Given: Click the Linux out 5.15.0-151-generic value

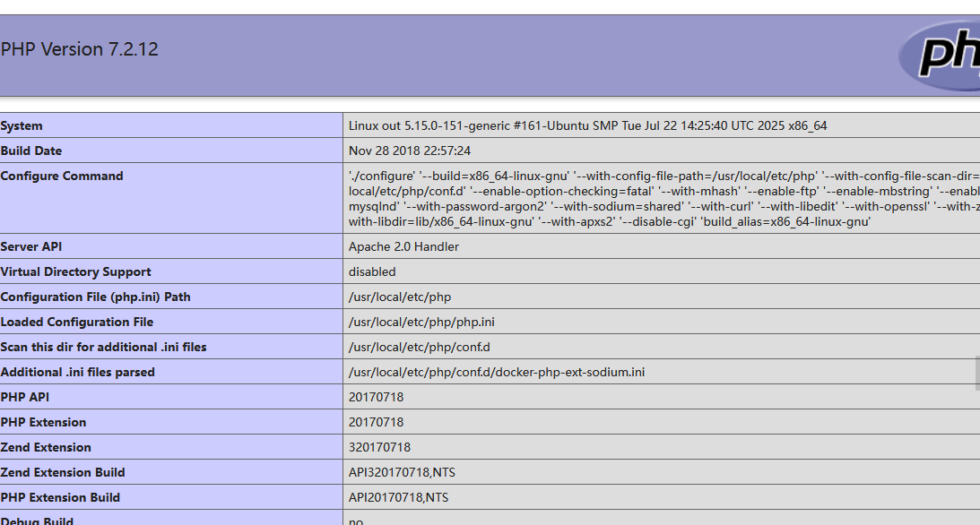Looking at the screenshot, I should [x=587, y=125].
